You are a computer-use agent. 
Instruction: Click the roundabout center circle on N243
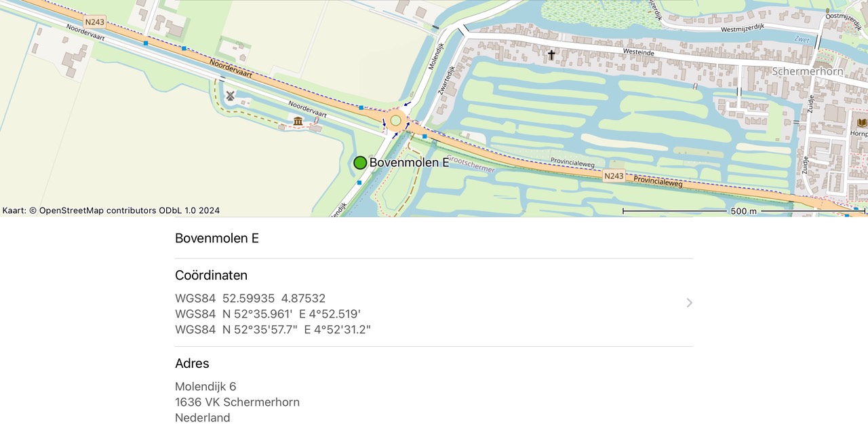point(395,121)
